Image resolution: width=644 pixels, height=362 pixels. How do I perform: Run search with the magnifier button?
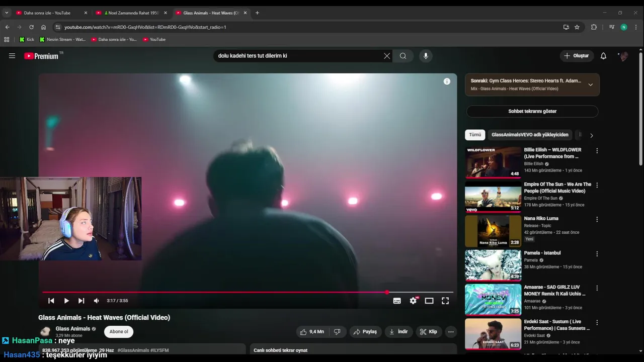click(x=403, y=56)
